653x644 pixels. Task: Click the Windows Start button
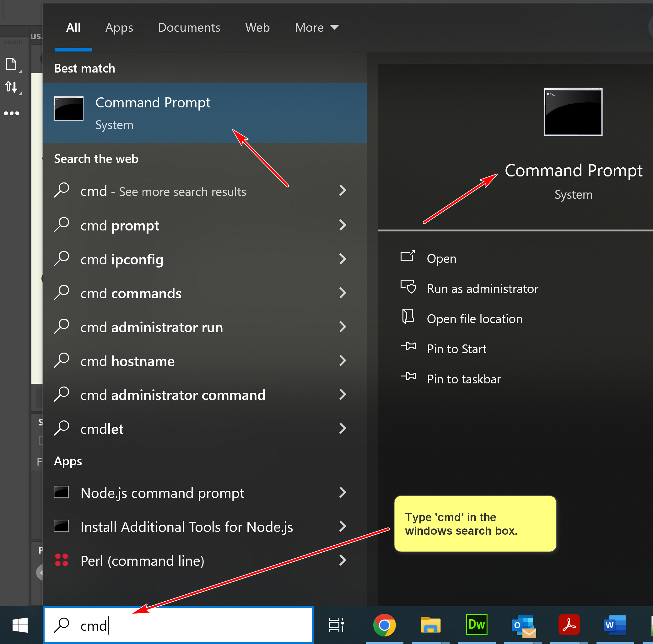[x=20, y=625]
